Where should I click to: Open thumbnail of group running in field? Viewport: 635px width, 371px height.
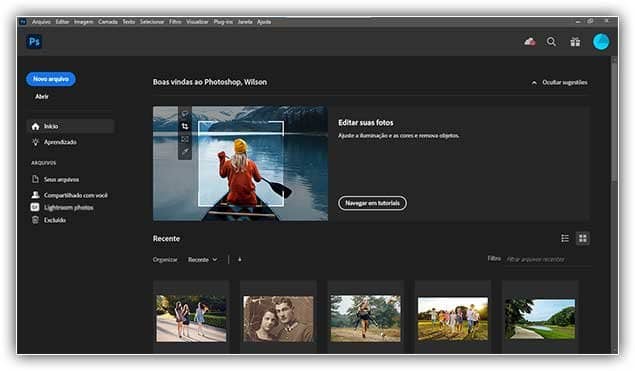point(453,319)
